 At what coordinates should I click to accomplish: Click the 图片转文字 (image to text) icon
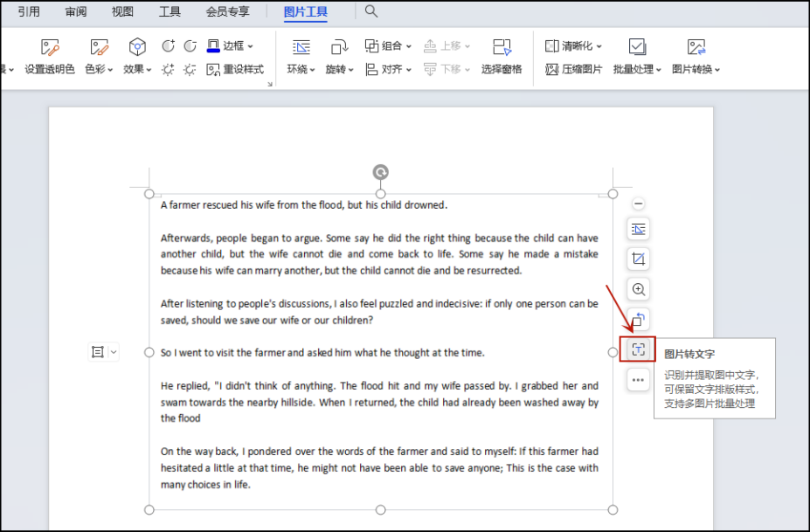(x=638, y=349)
